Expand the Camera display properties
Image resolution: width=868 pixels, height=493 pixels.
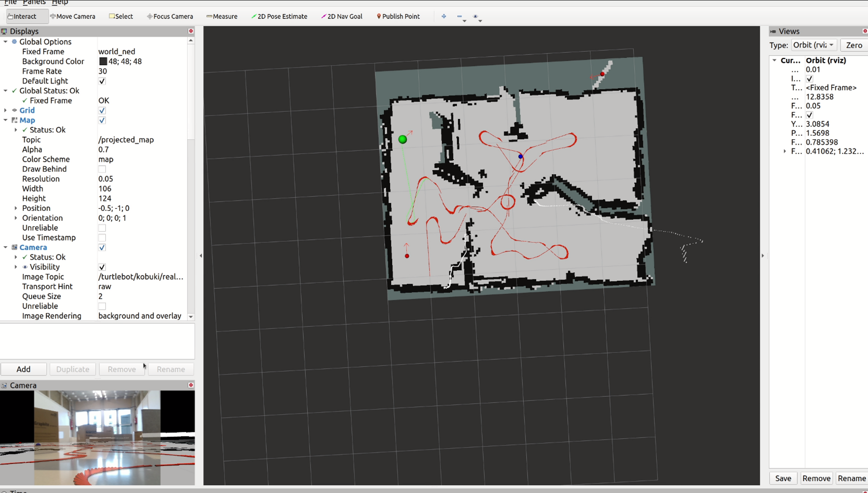tap(5, 247)
